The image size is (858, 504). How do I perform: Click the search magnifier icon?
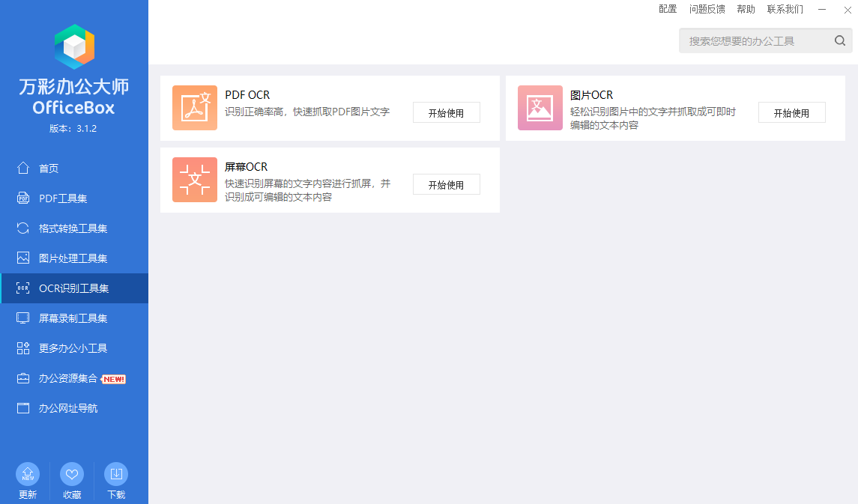[840, 41]
